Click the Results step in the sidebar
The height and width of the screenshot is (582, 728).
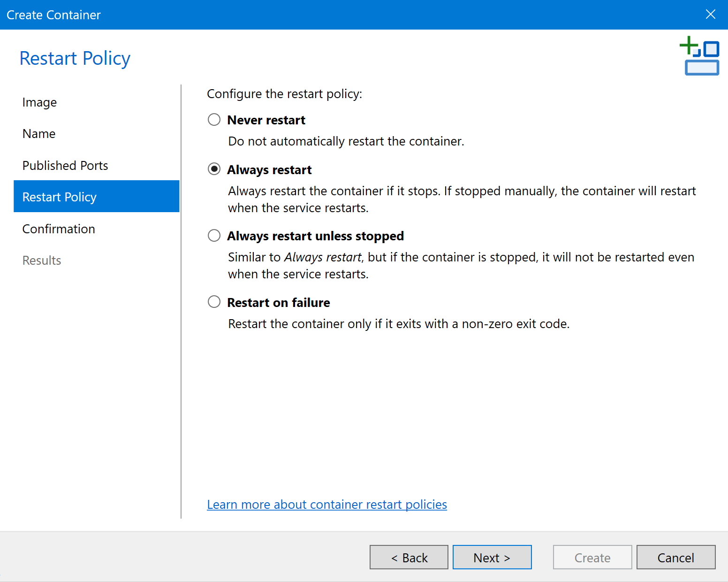(x=42, y=260)
